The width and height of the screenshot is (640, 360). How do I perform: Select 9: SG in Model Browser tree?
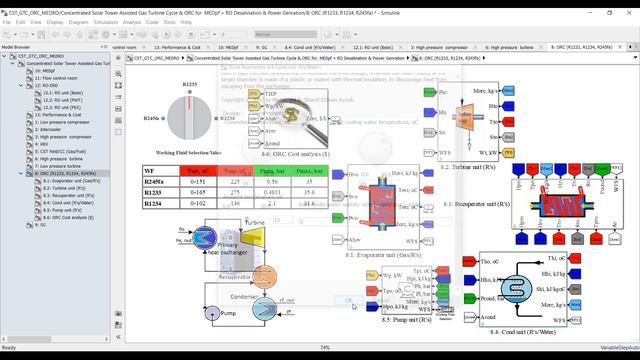tap(40, 225)
